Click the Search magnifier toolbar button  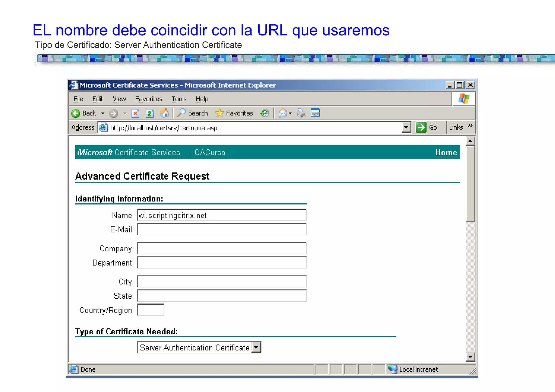click(192, 113)
